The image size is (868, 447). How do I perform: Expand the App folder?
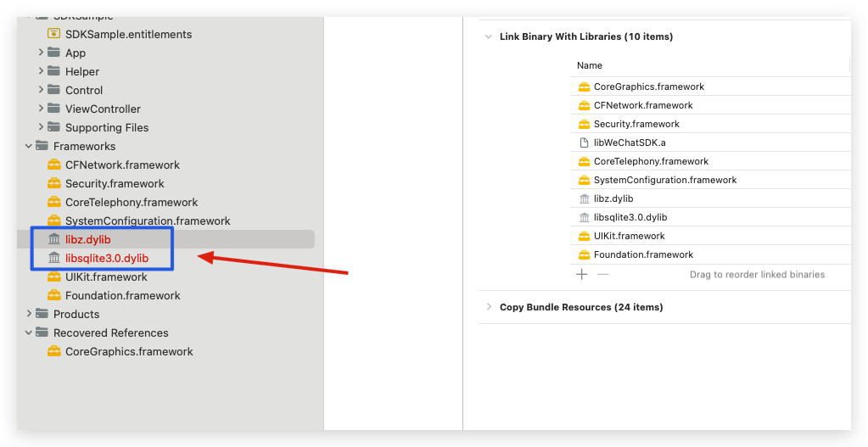click(41, 53)
